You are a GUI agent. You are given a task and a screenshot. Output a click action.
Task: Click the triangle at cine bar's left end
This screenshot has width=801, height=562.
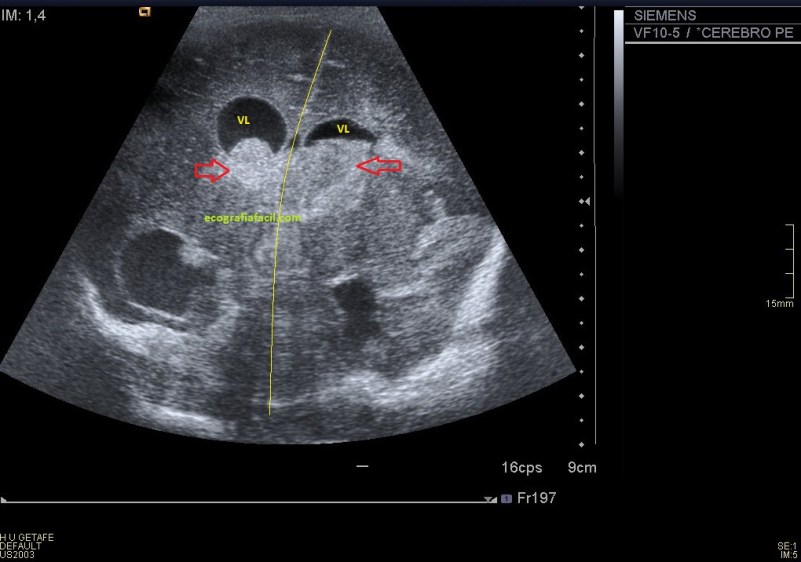(5, 498)
